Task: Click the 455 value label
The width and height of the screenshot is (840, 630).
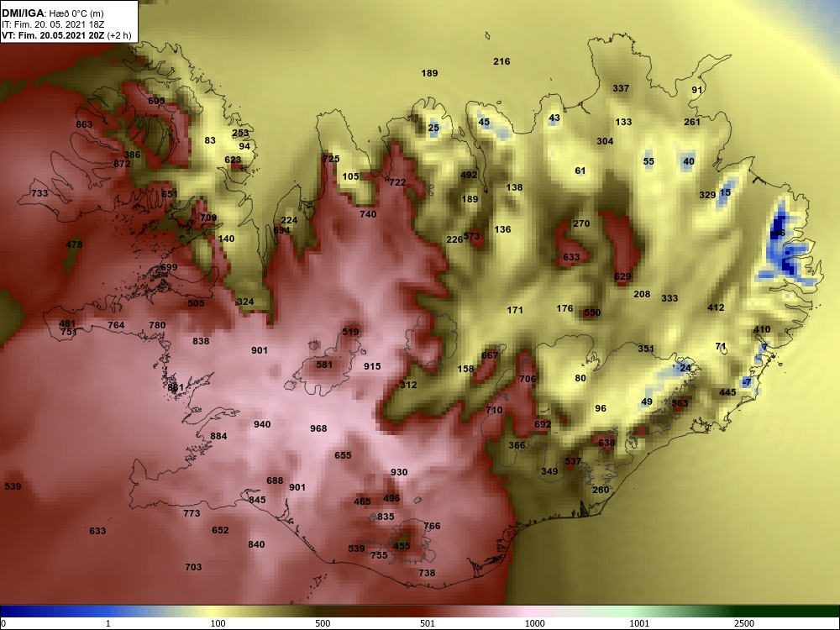Action: pyautogui.click(x=402, y=547)
